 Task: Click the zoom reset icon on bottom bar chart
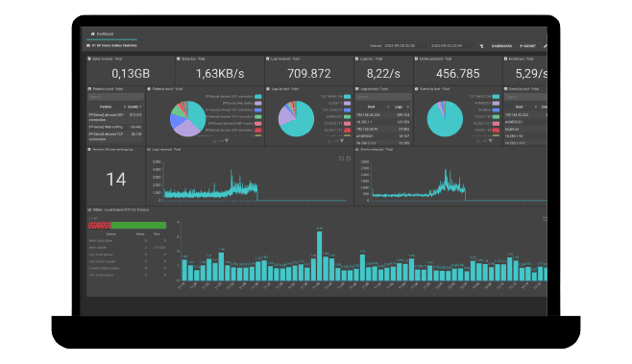pos(545,219)
